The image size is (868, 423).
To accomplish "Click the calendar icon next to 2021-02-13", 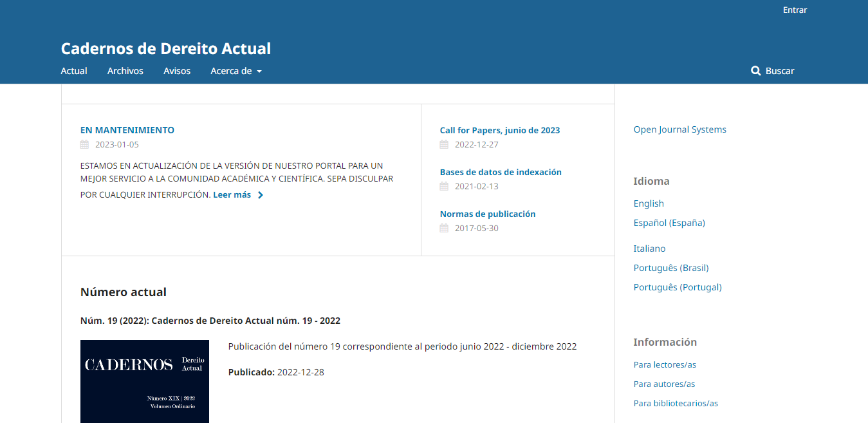I will click(444, 186).
